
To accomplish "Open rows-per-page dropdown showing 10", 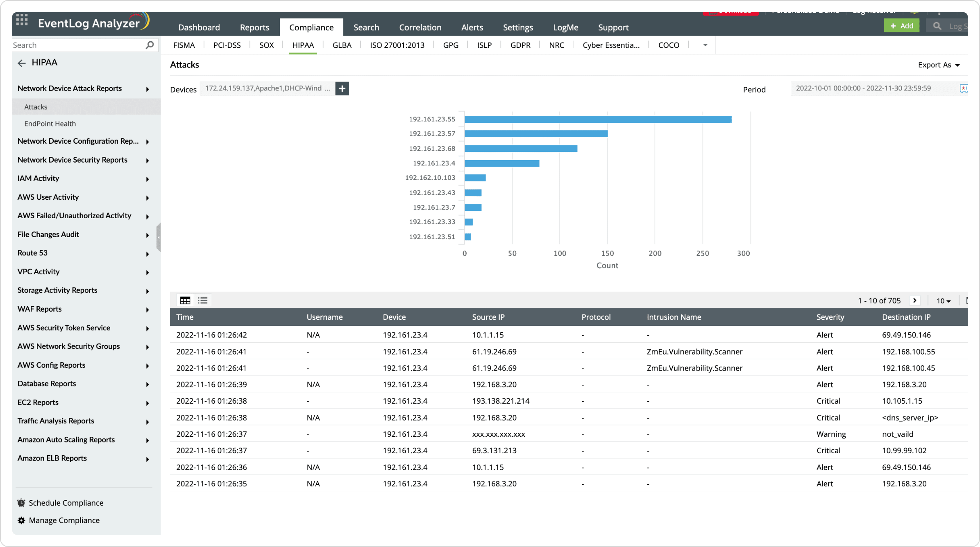I will point(944,301).
